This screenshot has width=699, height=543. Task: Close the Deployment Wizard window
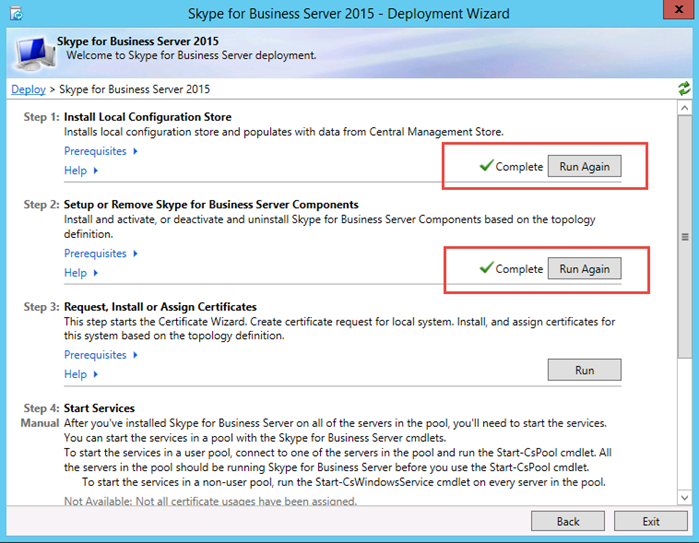point(678,9)
